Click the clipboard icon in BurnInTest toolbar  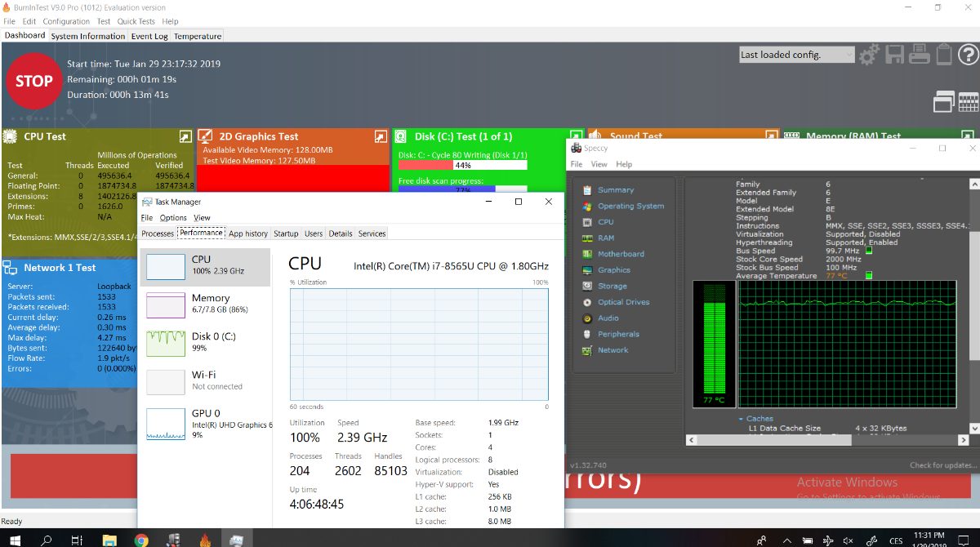(x=944, y=55)
